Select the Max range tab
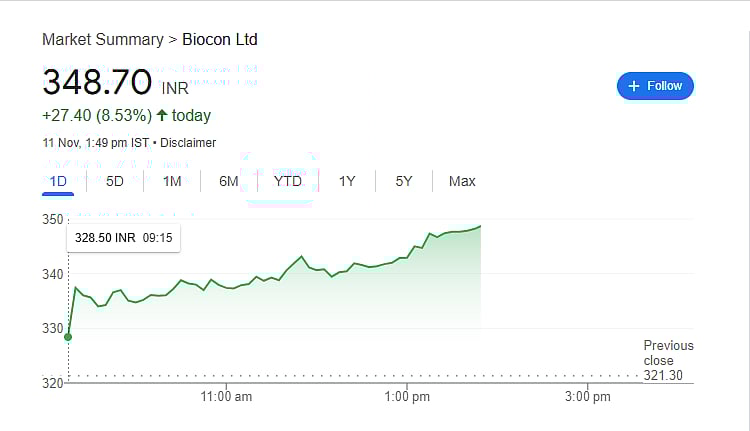 click(x=462, y=181)
